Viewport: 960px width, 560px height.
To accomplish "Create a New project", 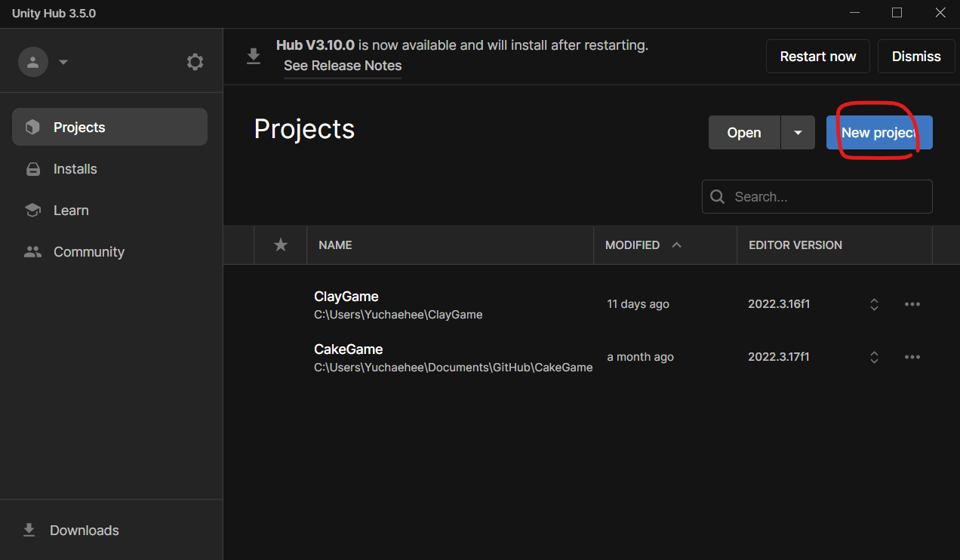I will tap(879, 132).
